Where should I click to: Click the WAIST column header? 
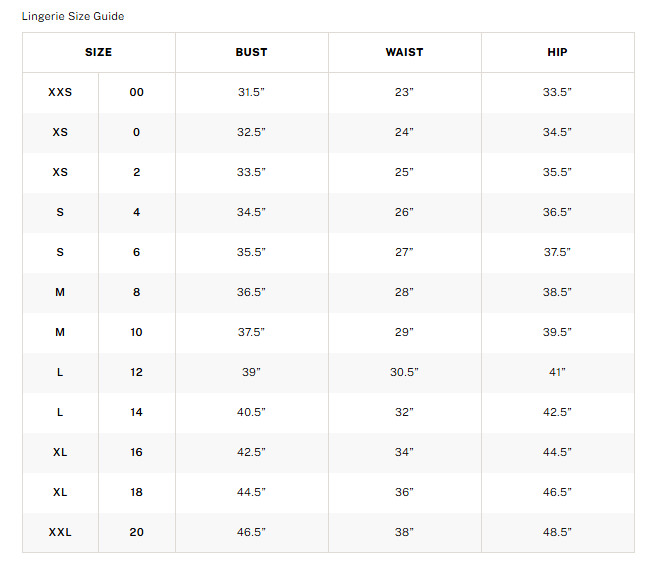tap(404, 52)
